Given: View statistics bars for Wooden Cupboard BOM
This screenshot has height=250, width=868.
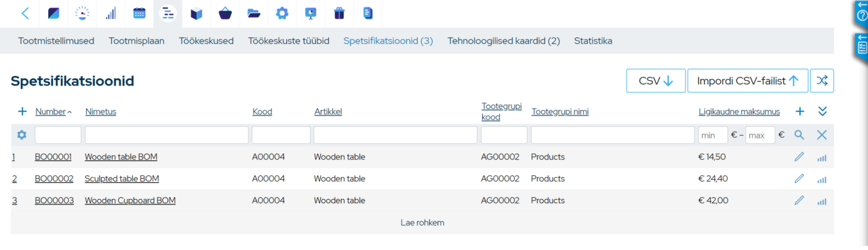Looking at the screenshot, I should [x=822, y=201].
